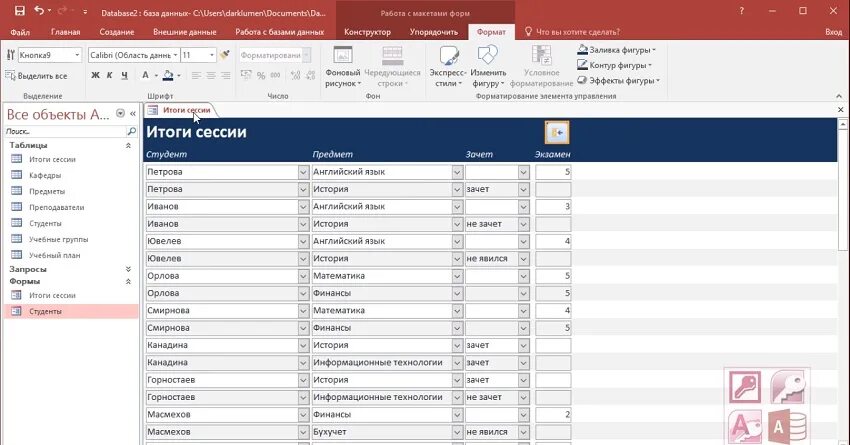850x445 pixels.
Task: Click the Выделить все select all button
Action: 36,75
